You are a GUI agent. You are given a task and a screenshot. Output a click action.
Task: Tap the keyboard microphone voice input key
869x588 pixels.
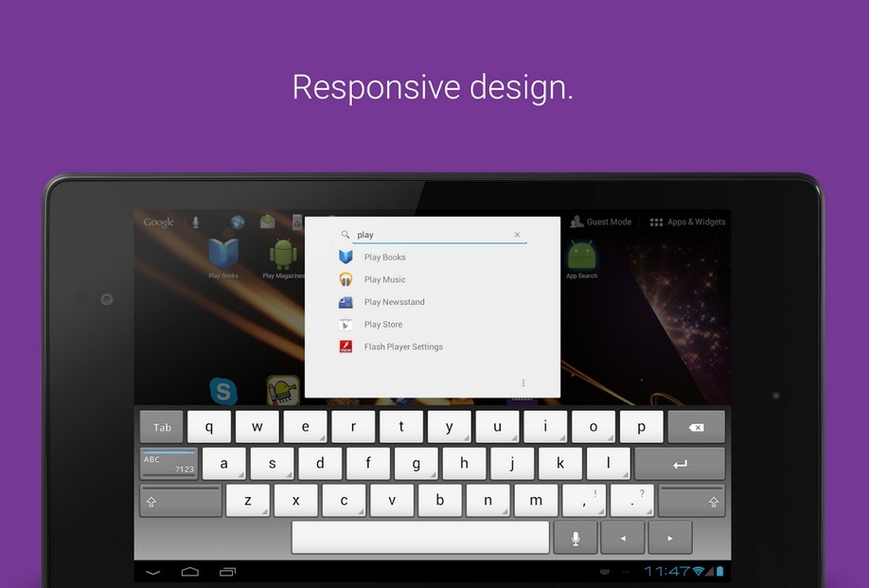coord(575,538)
